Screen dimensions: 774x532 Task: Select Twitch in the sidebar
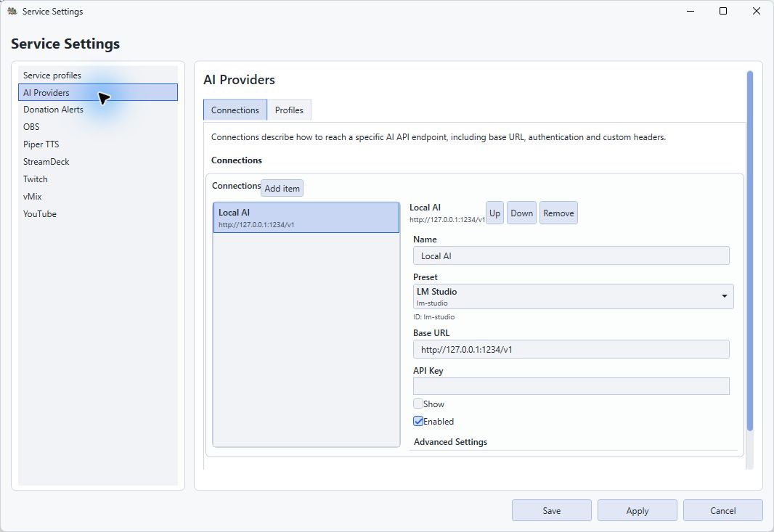pos(98,179)
